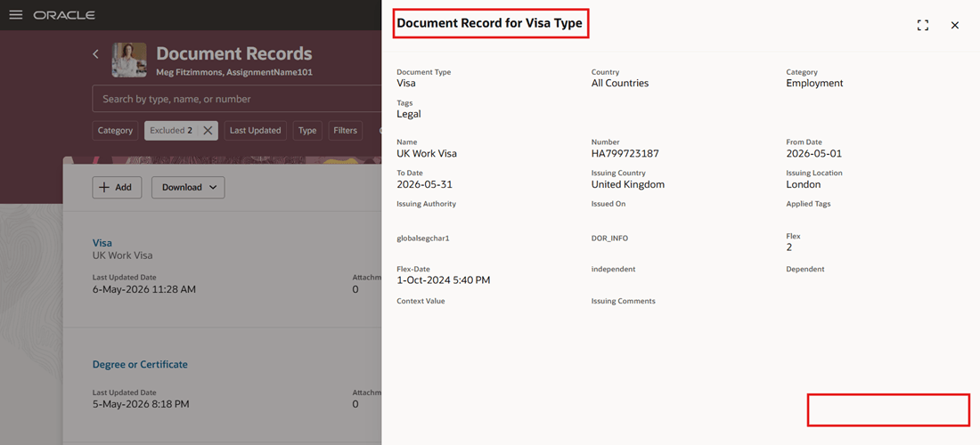The image size is (980, 445).
Task: Open the Visa document record link
Action: click(102, 243)
